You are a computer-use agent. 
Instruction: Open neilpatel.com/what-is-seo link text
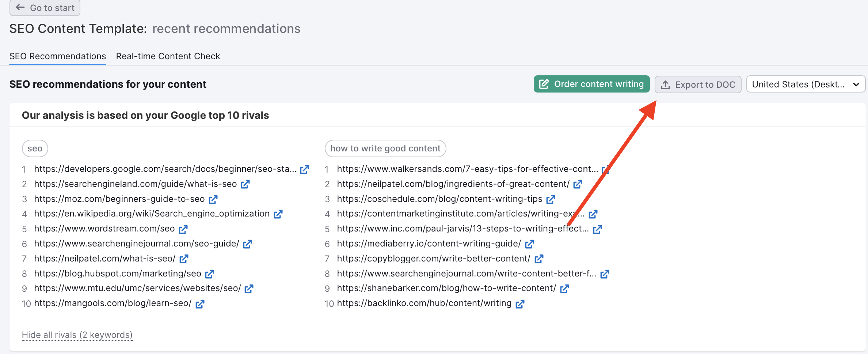tap(105, 259)
